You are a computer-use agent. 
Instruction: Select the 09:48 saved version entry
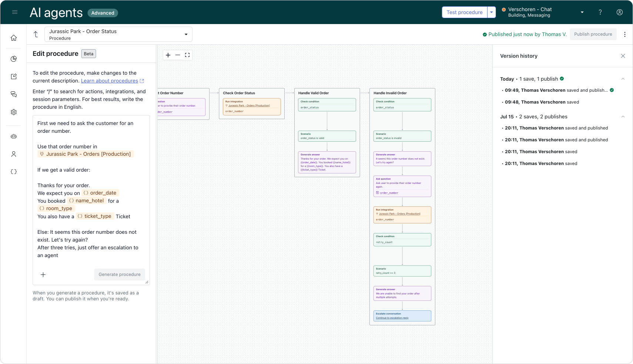pos(542,102)
